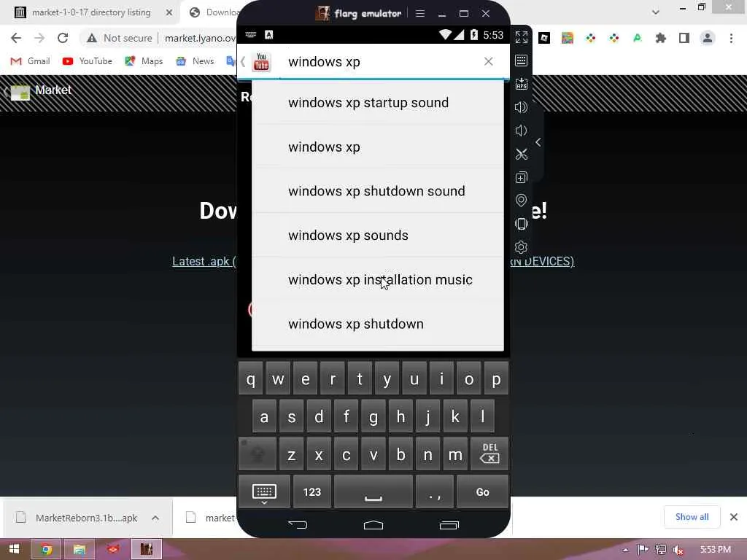Screen dimensions: 747x560
Task: Open the YouTube app logo in the search bar
Action: tap(261, 62)
